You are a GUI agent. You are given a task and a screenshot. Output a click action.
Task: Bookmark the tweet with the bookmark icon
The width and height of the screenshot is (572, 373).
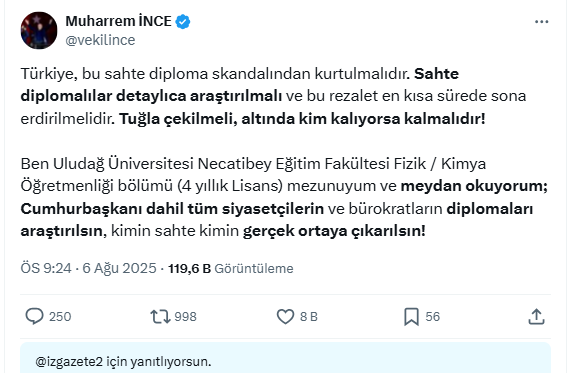coord(411,316)
